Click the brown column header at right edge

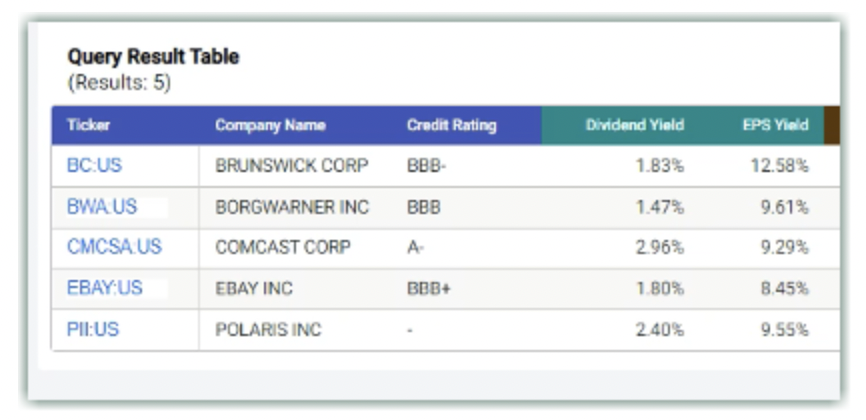tap(832, 125)
